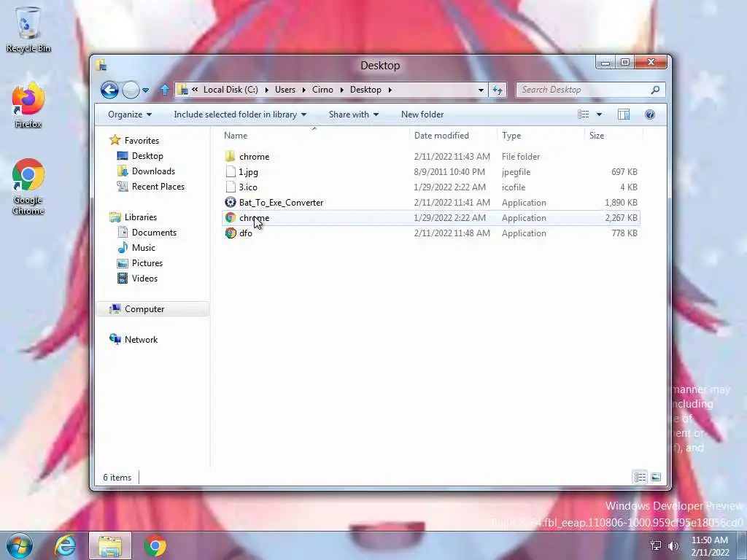Toggle the preview pane
This screenshot has width=747, height=560.
(624, 114)
